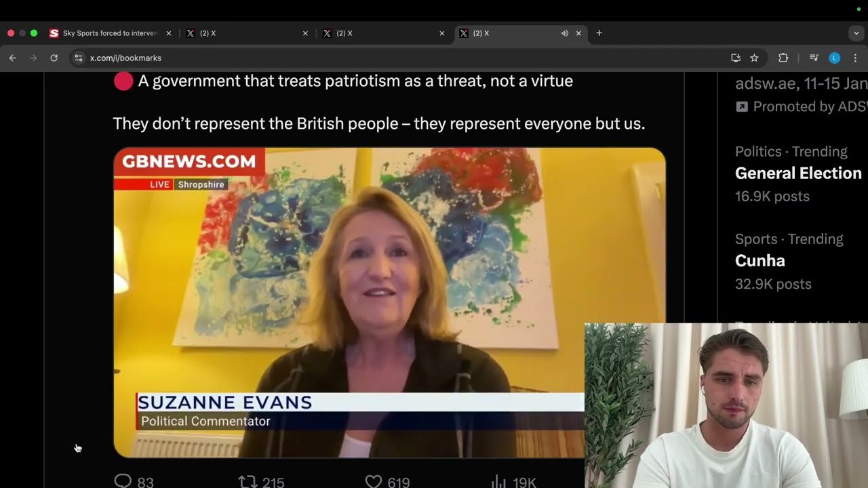Click the install app icon in address bar
The width and height of the screenshot is (868, 488).
[x=736, y=58]
